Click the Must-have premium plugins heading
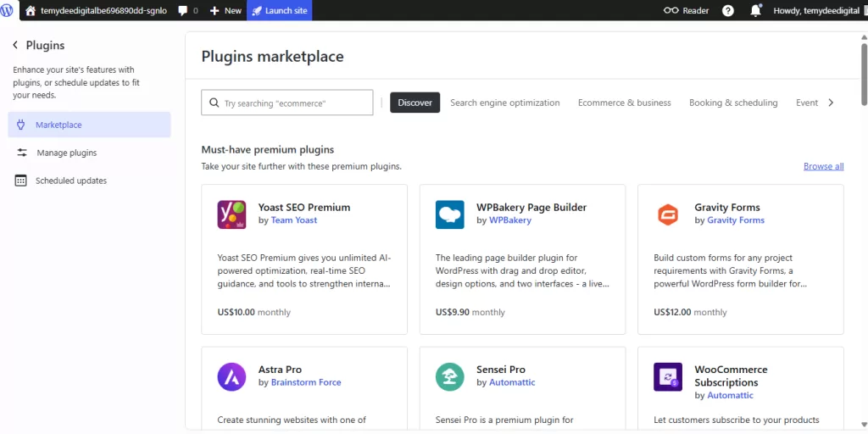868x434 pixels. coord(268,150)
